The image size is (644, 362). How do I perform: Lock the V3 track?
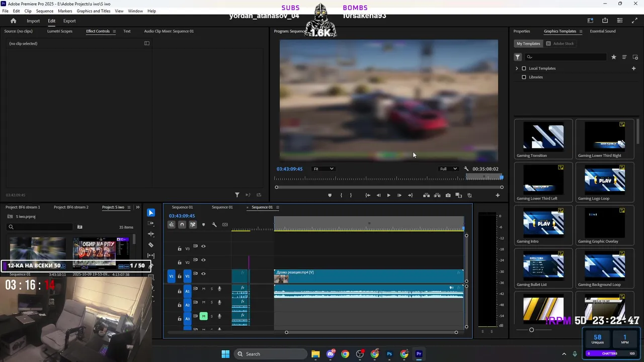point(180,248)
